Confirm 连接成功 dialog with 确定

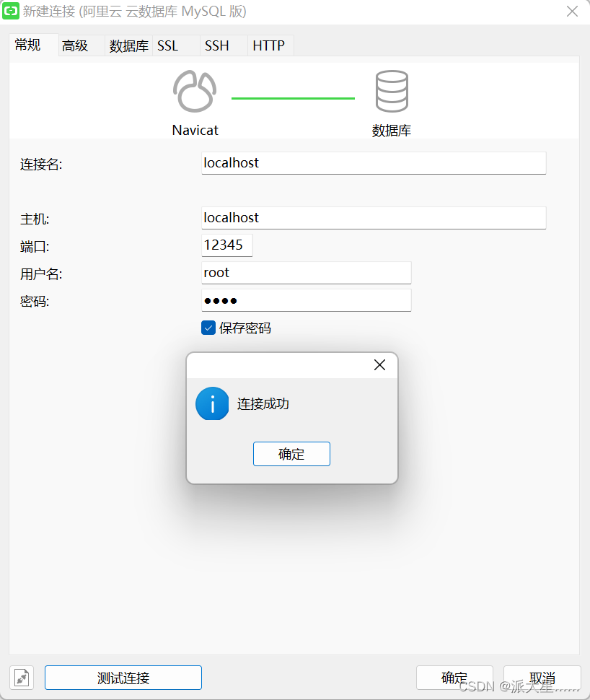(x=291, y=454)
